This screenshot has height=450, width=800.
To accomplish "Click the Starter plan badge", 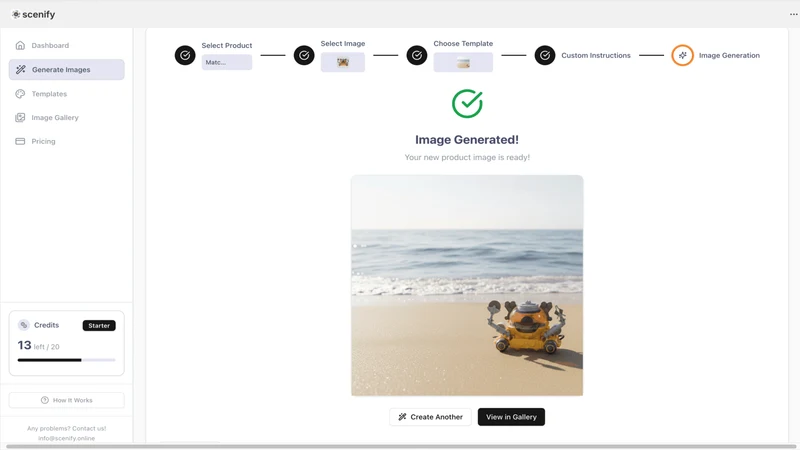I will point(99,326).
